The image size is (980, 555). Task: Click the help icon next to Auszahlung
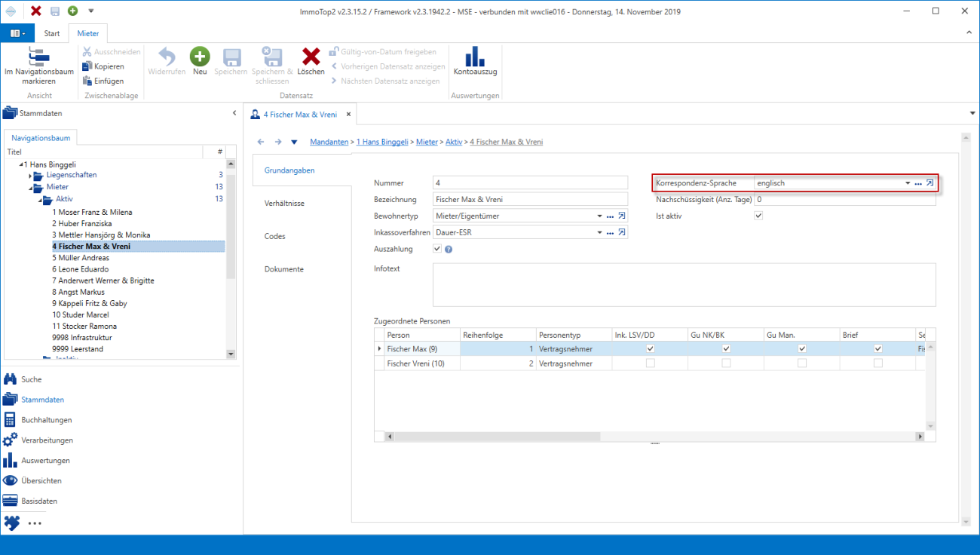click(x=449, y=250)
